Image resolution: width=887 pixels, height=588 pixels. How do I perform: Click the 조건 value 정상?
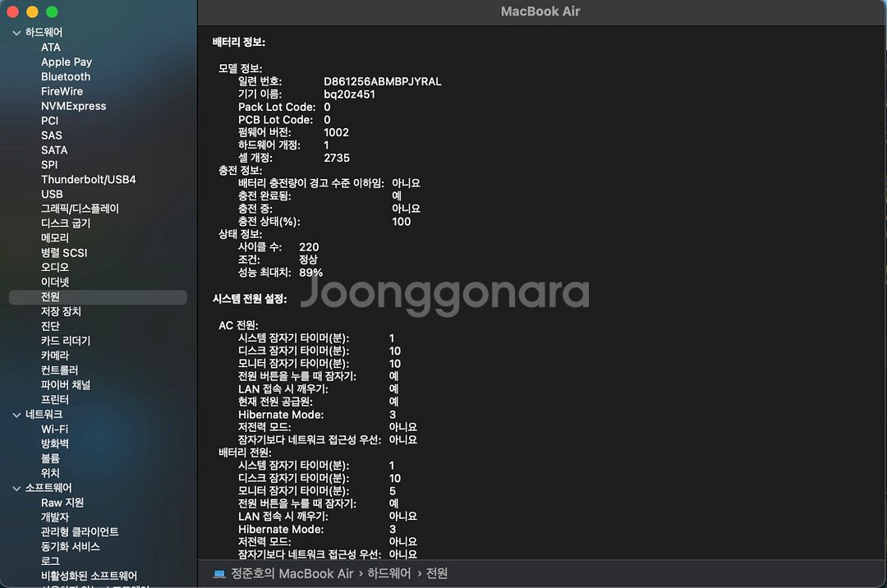click(308, 260)
